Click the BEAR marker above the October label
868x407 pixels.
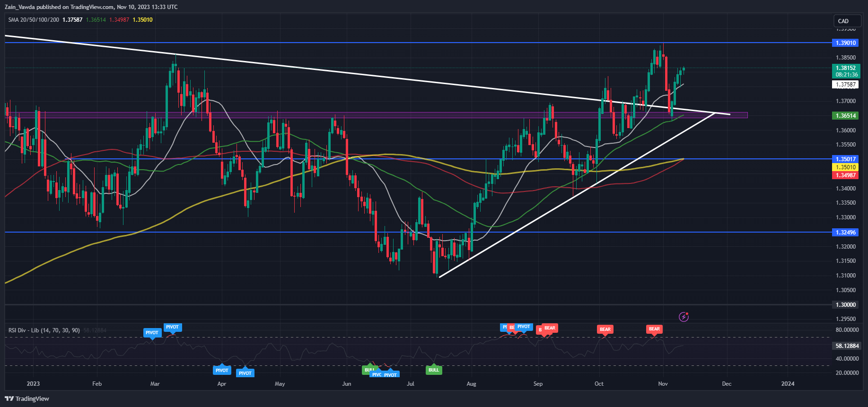click(x=605, y=329)
